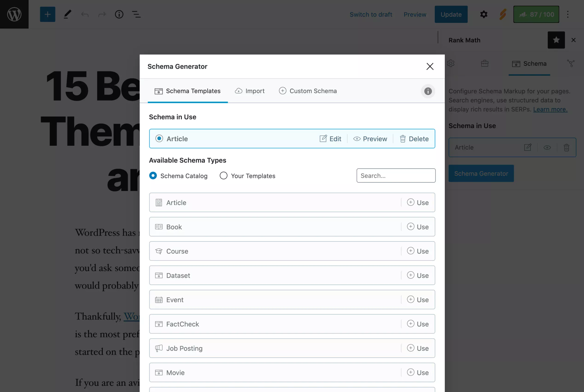This screenshot has width=584, height=392.
Task: Switch to the Import tab
Action: click(250, 91)
